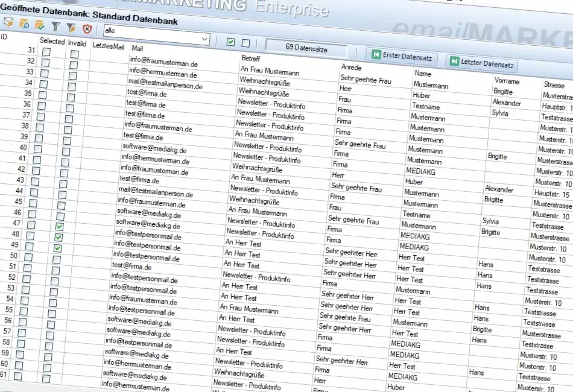573x392 pixels.
Task: Select mail 'info@herrmusterman.de' in row 32
Action: 163,72
